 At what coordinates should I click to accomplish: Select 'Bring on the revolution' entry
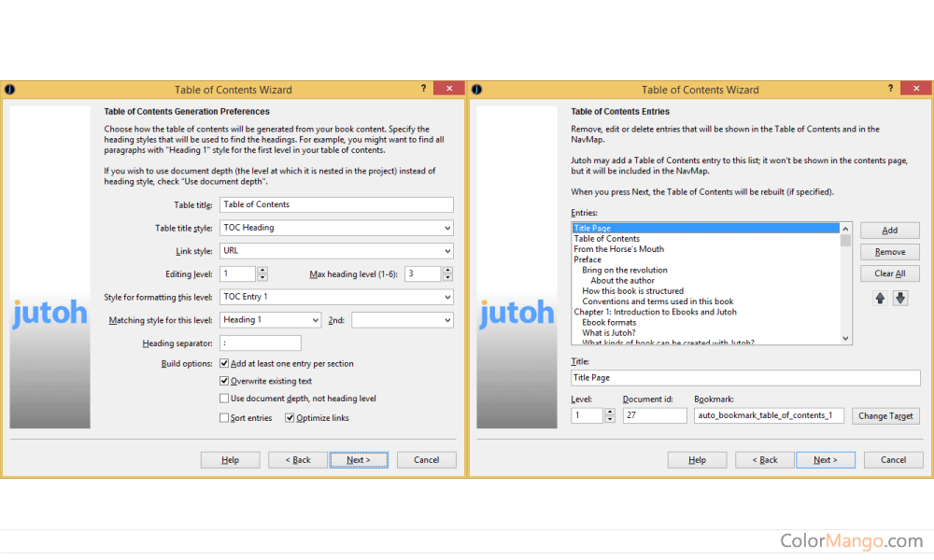625,270
